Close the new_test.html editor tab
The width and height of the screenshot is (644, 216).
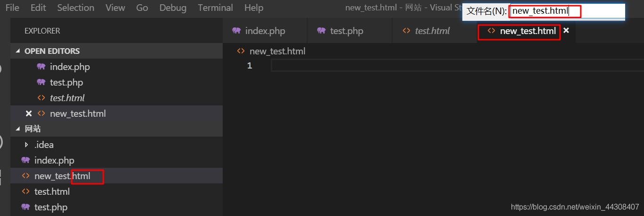566,31
